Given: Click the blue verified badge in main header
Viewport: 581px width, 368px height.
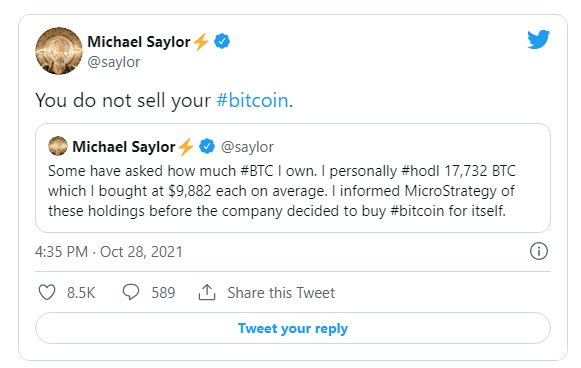Looking at the screenshot, I should pyautogui.click(x=222, y=41).
